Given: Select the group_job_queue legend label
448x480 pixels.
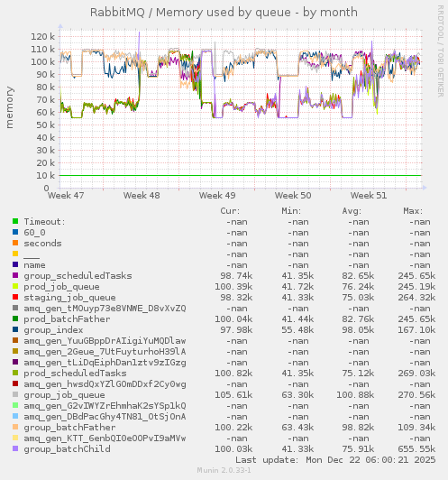Looking at the screenshot, I should click(x=65, y=395).
